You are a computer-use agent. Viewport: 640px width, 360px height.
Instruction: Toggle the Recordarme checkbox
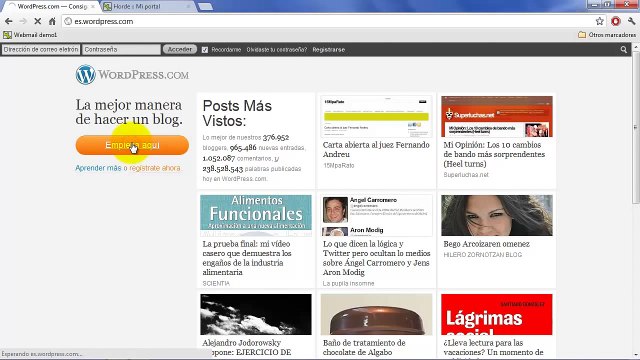pyautogui.click(x=204, y=50)
